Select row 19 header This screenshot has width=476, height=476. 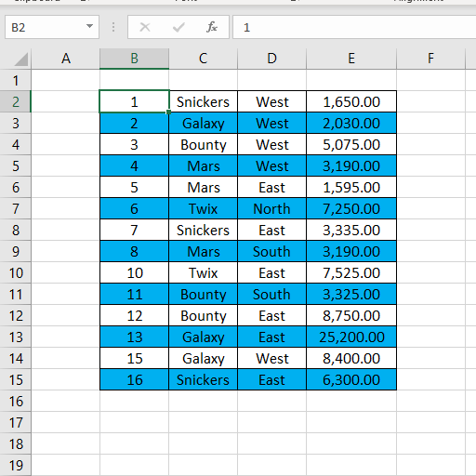click(x=16, y=465)
